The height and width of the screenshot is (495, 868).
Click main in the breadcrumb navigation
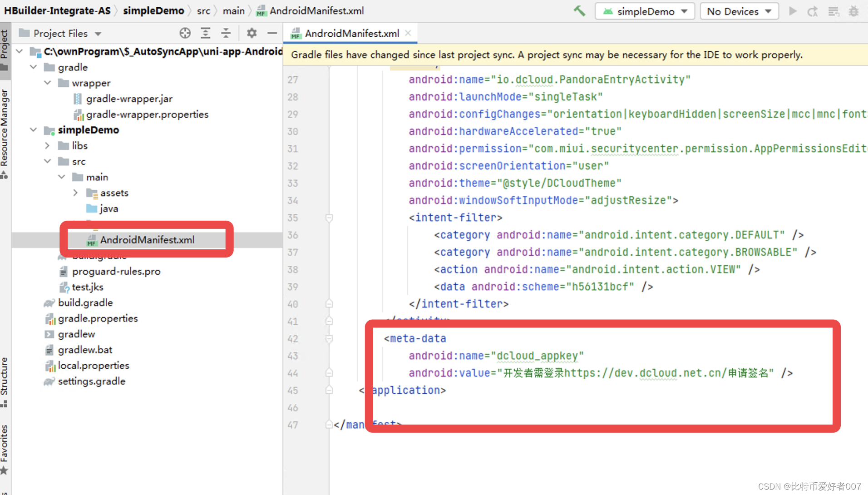pyautogui.click(x=233, y=10)
